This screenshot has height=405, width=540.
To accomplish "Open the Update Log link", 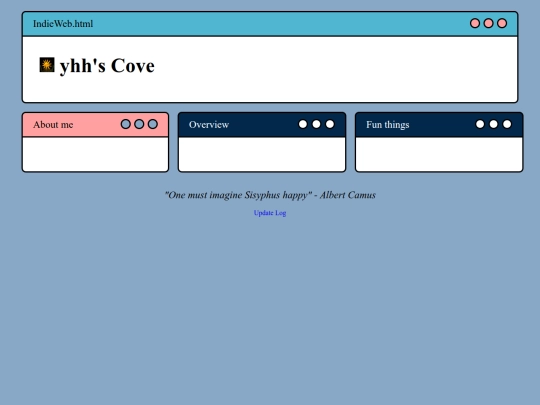I will 270,213.
